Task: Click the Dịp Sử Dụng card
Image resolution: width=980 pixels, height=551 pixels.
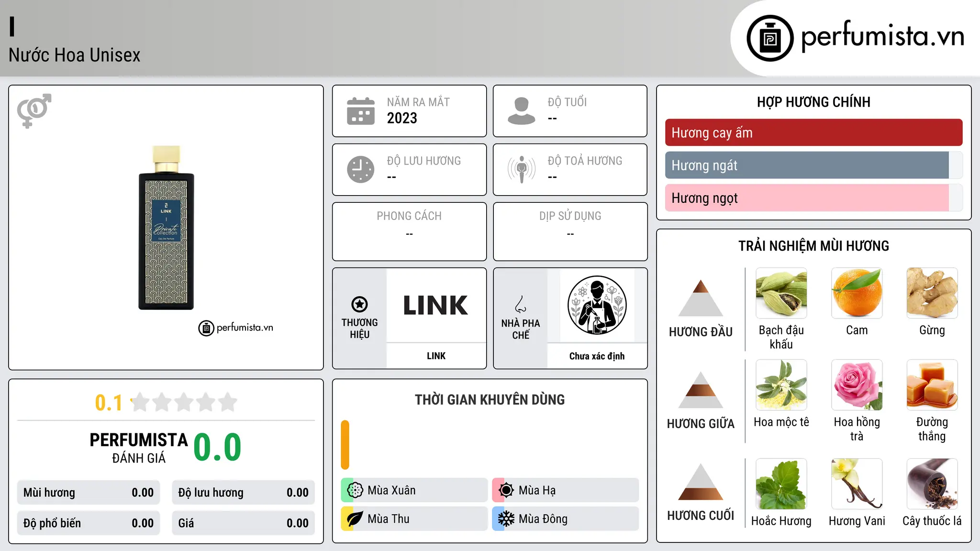Action: coord(570,231)
